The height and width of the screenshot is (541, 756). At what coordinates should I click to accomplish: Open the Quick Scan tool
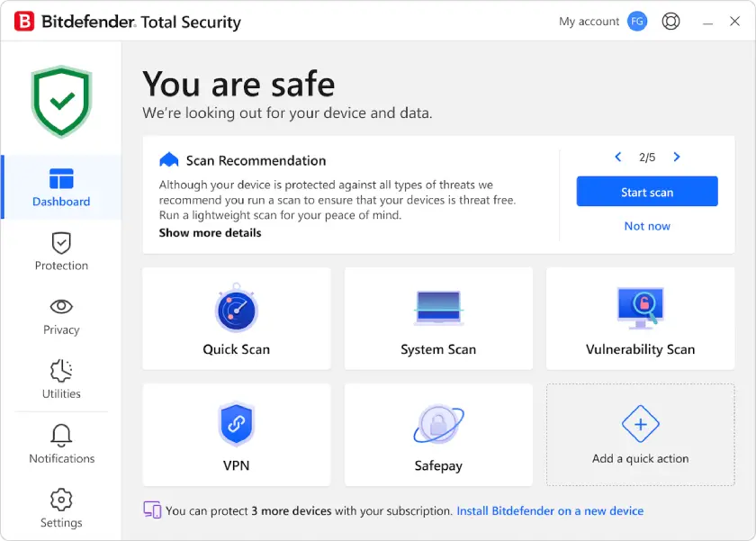236,319
